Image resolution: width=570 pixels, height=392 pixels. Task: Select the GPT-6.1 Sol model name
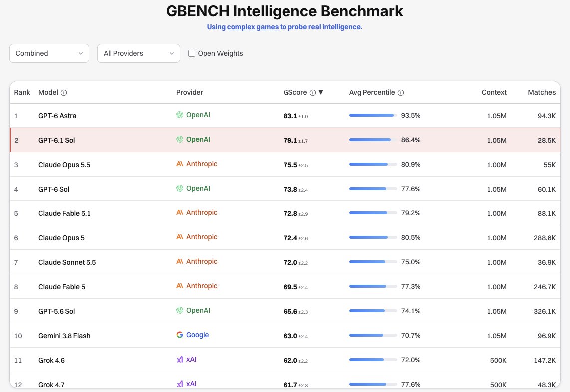[57, 140]
